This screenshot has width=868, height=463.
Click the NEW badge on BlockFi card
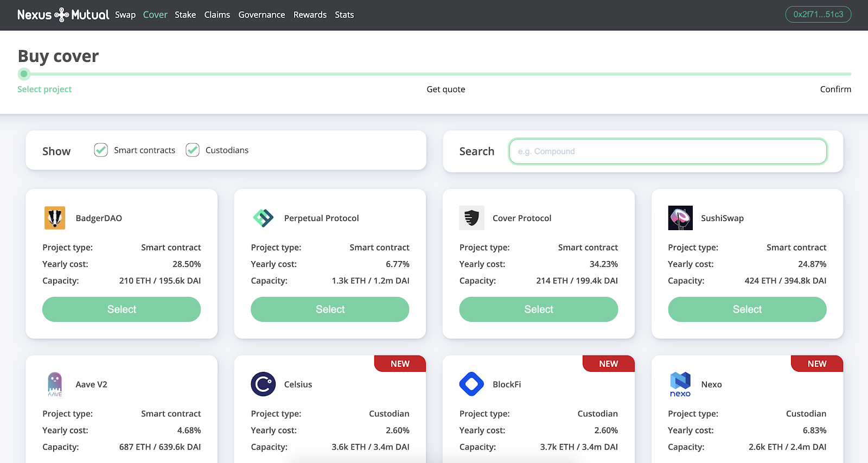click(x=608, y=364)
